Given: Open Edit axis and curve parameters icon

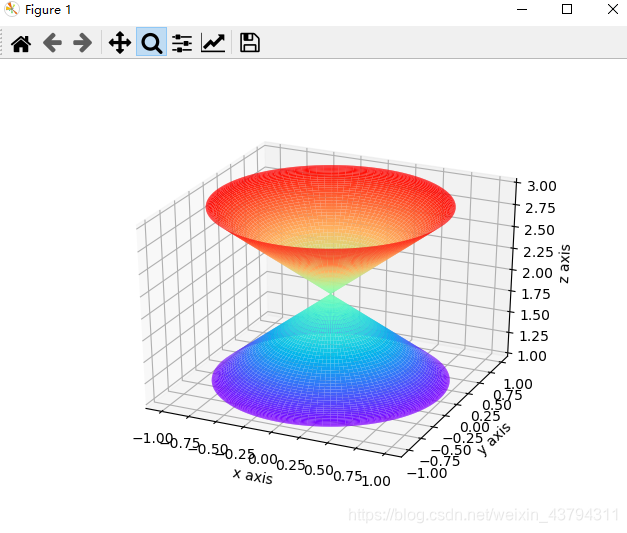Looking at the screenshot, I should tap(213, 43).
